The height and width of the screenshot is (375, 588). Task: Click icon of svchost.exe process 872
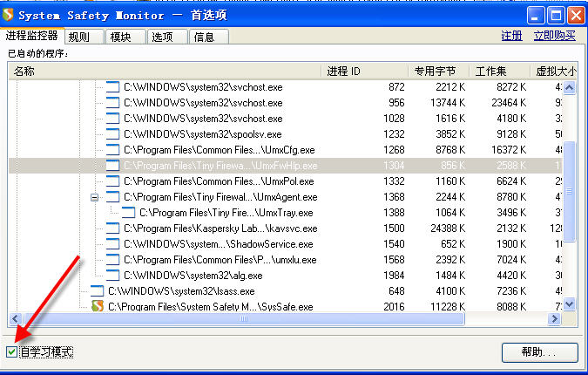tap(112, 87)
